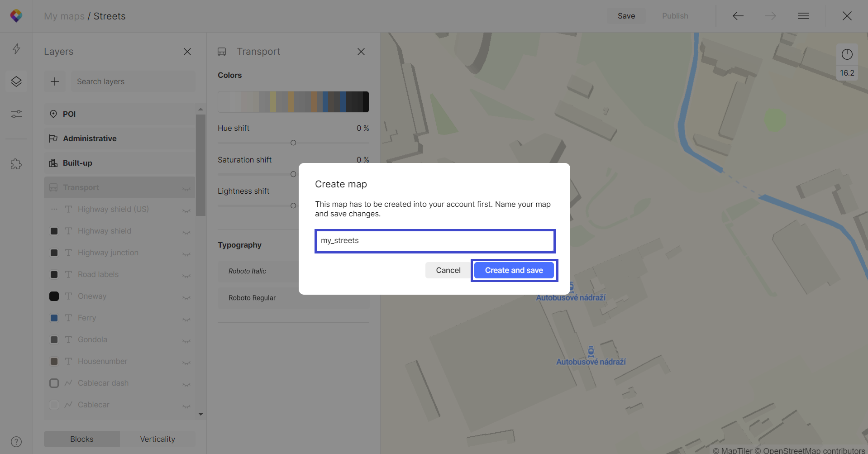Click the undo back arrow
The height and width of the screenshot is (454, 868).
(738, 16)
